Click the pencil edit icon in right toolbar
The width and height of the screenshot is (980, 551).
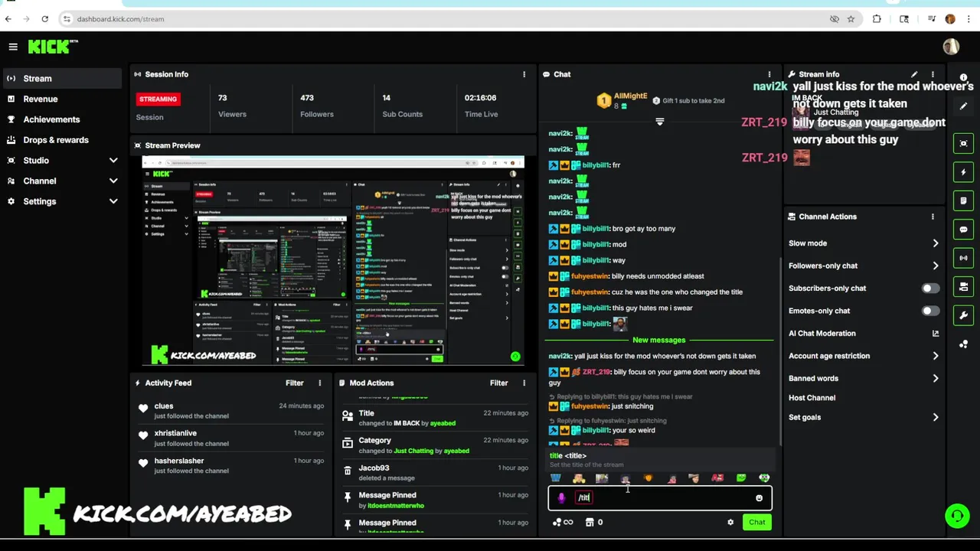(x=964, y=106)
